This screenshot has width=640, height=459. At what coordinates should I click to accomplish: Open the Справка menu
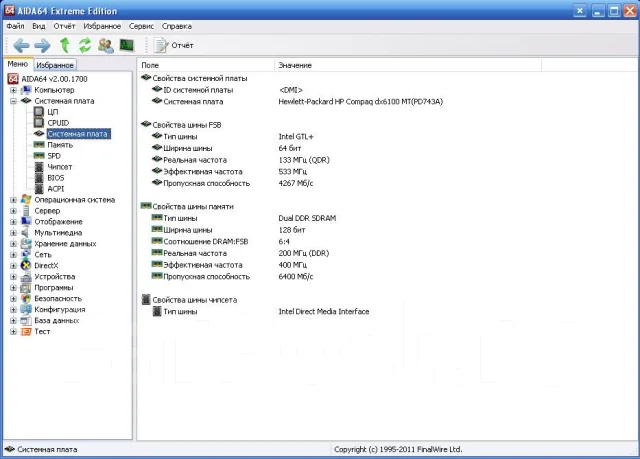click(177, 26)
